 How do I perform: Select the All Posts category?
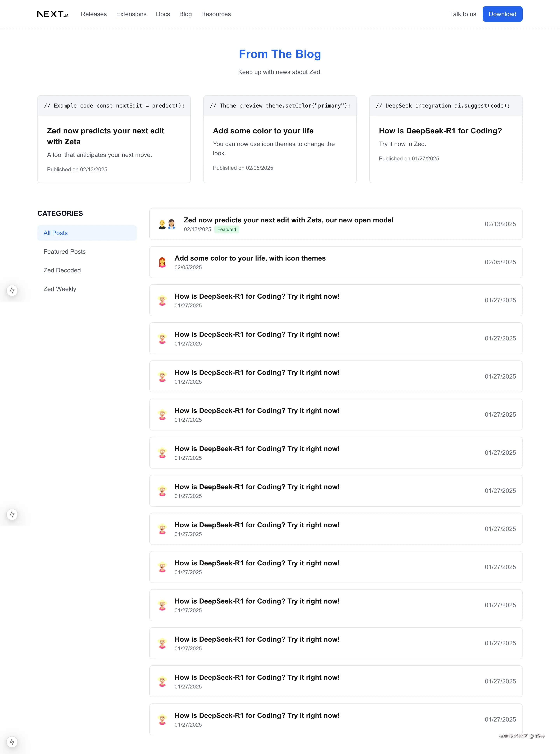pos(56,233)
